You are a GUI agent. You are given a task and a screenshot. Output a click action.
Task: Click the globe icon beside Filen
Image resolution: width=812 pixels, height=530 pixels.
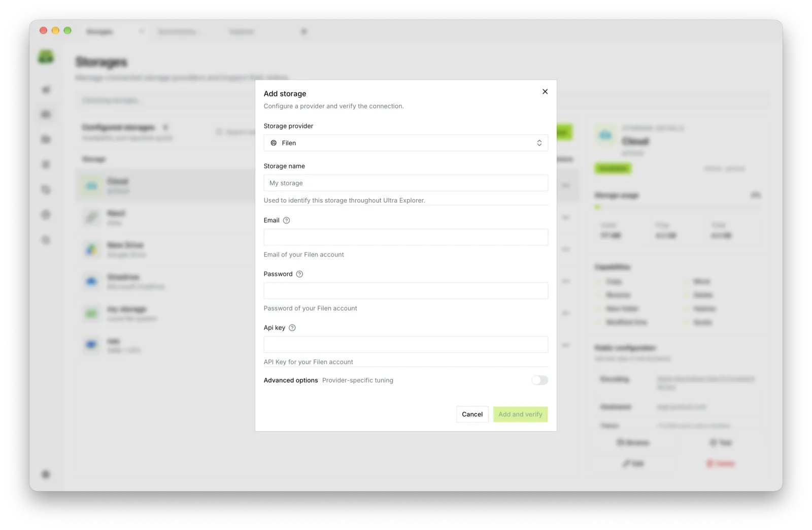pos(274,143)
